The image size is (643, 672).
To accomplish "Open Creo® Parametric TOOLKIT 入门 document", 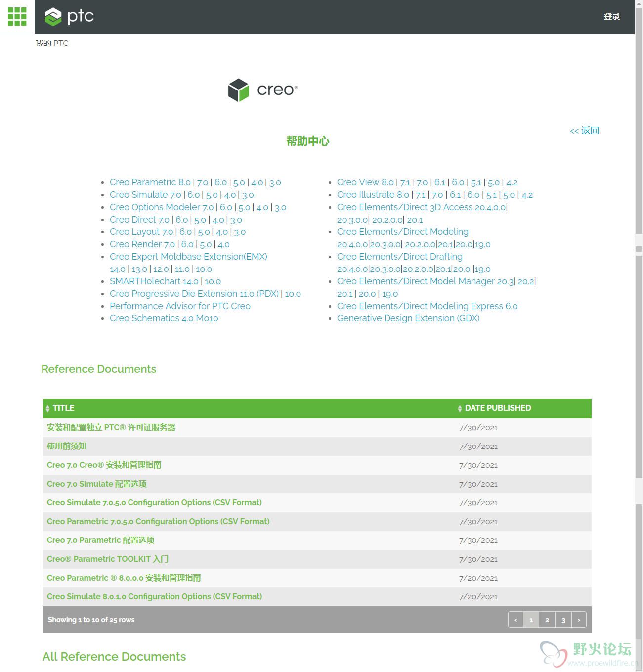I will 108,559.
